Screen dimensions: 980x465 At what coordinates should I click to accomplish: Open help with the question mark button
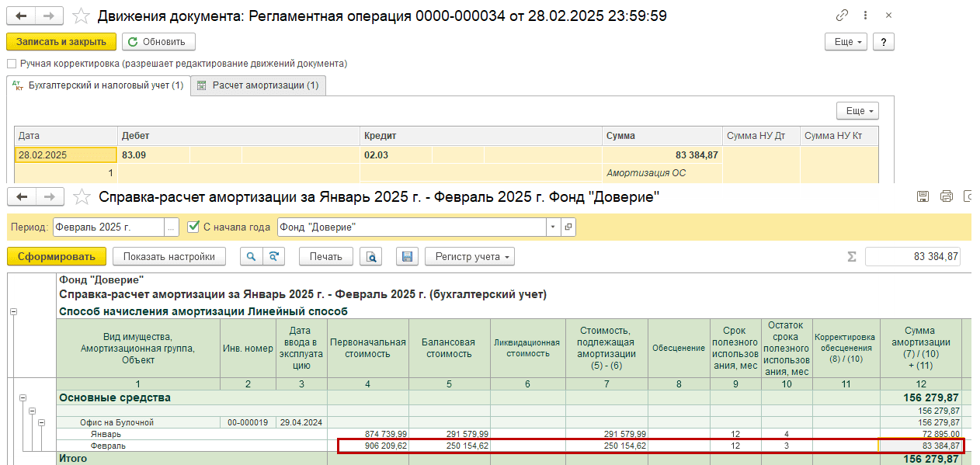pos(884,42)
